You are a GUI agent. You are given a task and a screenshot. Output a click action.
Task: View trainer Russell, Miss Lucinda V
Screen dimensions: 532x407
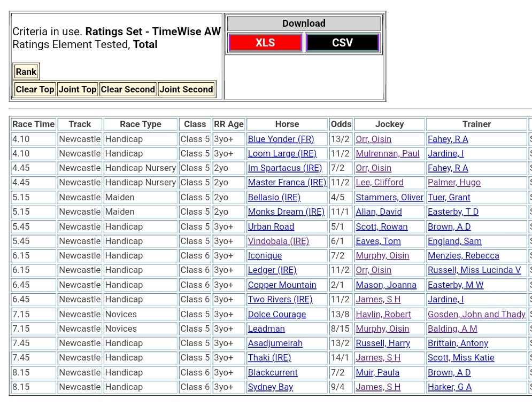(474, 270)
